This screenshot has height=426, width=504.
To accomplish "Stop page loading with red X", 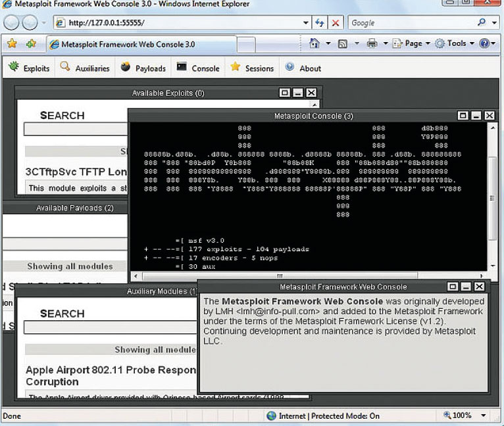I will [x=336, y=22].
